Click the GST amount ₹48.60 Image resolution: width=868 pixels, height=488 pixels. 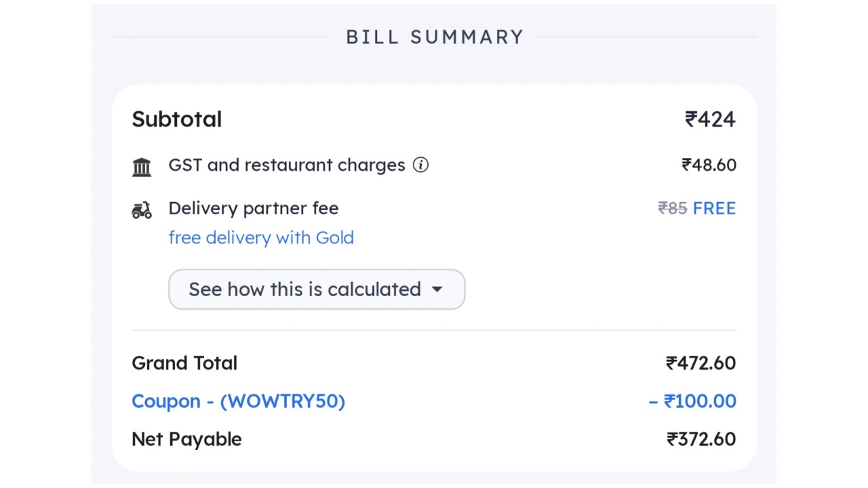[x=709, y=165]
